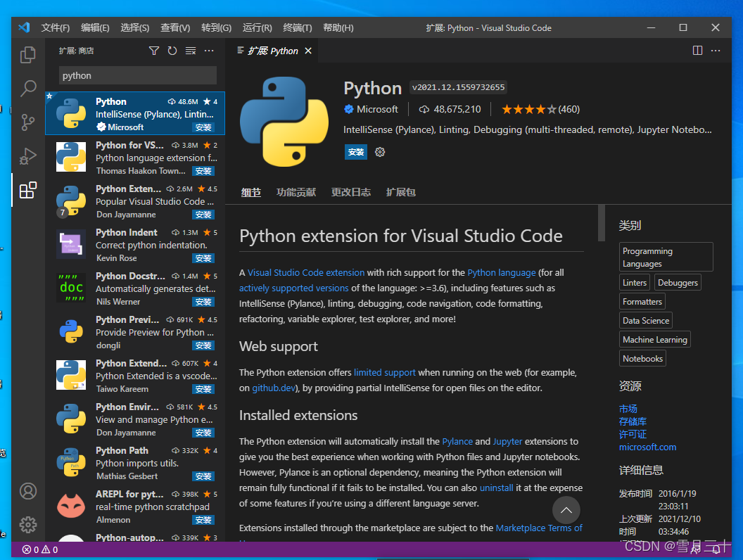The width and height of the screenshot is (743, 560).
Task: Switch to the 细节 tab
Action: (x=250, y=192)
